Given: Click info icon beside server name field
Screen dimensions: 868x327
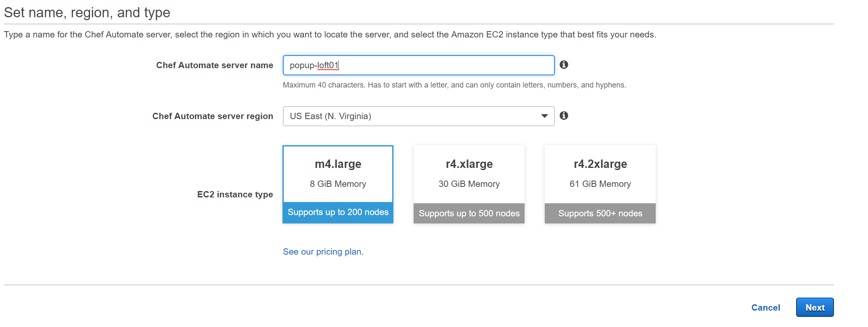Looking at the screenshot, I should click(x=564, y=65).
